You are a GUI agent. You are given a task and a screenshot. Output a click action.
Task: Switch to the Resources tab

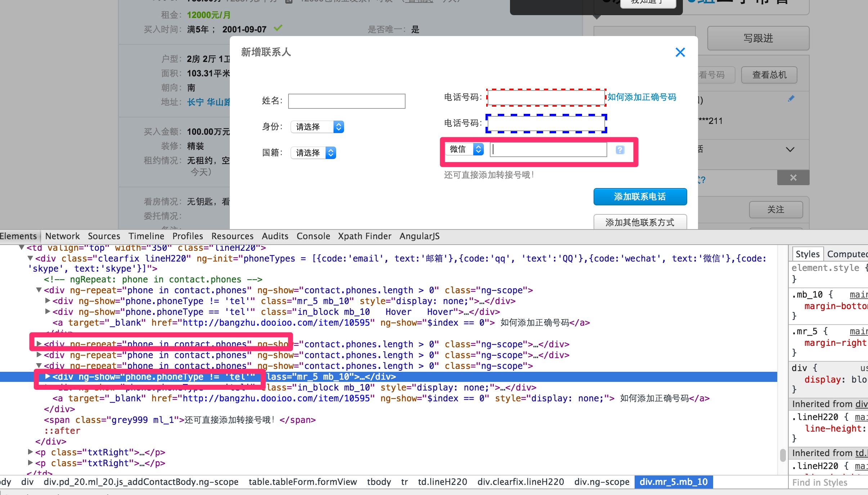click(232, 236)
